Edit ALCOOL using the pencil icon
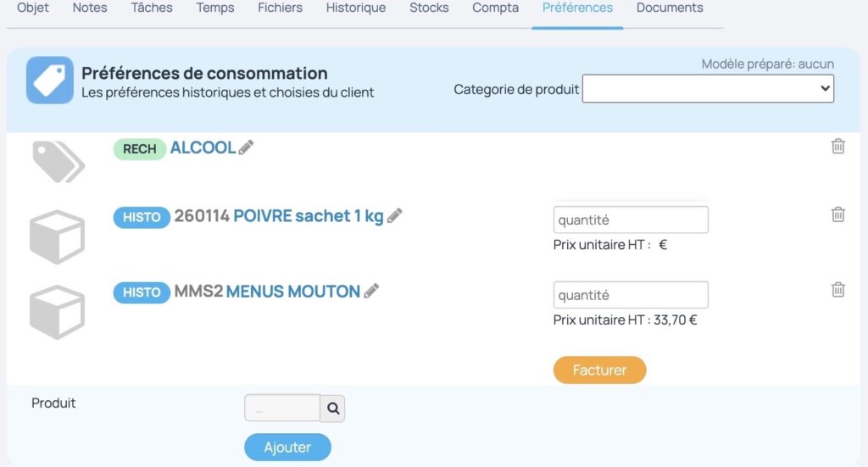The image size is (868, 467). coord(246,147)
